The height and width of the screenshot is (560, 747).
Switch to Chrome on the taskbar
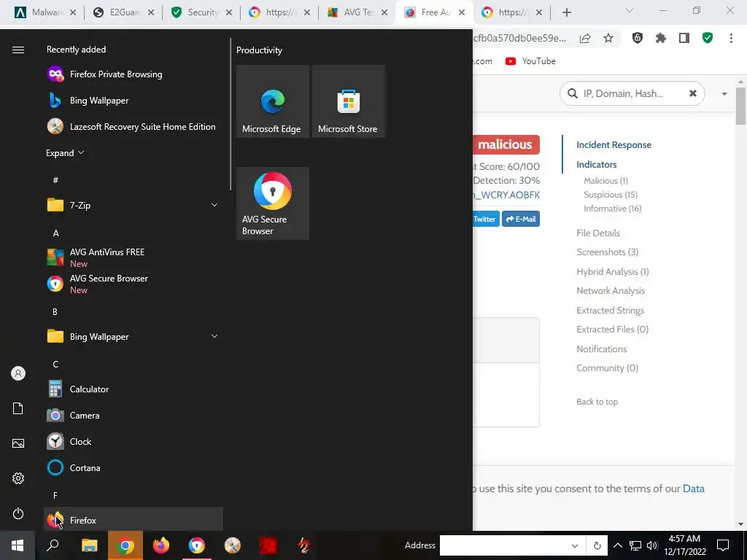click(x=125, y=545)
